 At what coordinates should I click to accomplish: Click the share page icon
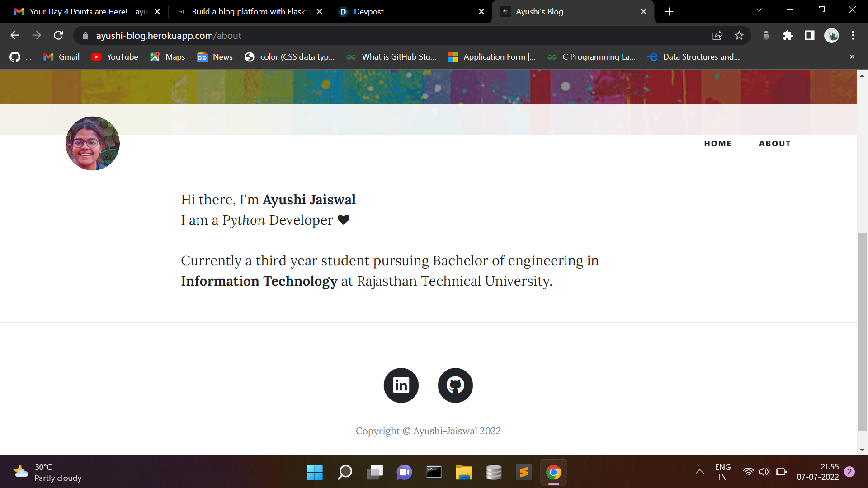(x=717, y=36)
